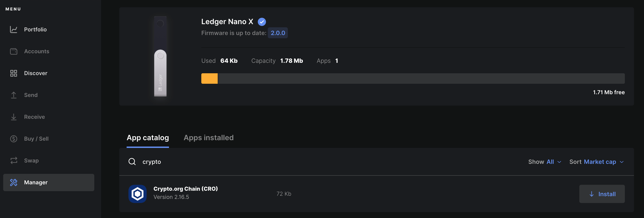Screen dimensions: 644x218
Task: Click the Accounts wallet icon
Action: click(13, 51)
